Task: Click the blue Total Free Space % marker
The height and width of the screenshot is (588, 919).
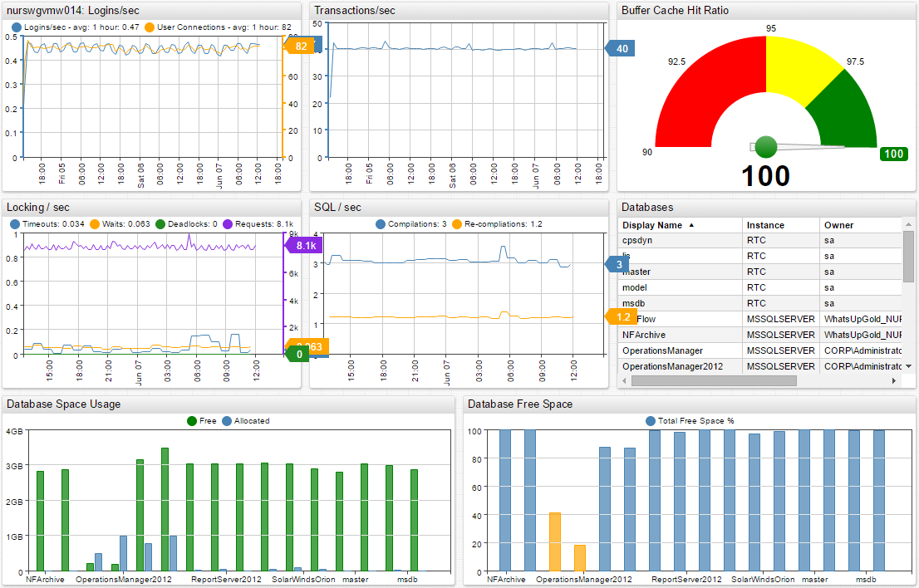Action: [651, 421]
